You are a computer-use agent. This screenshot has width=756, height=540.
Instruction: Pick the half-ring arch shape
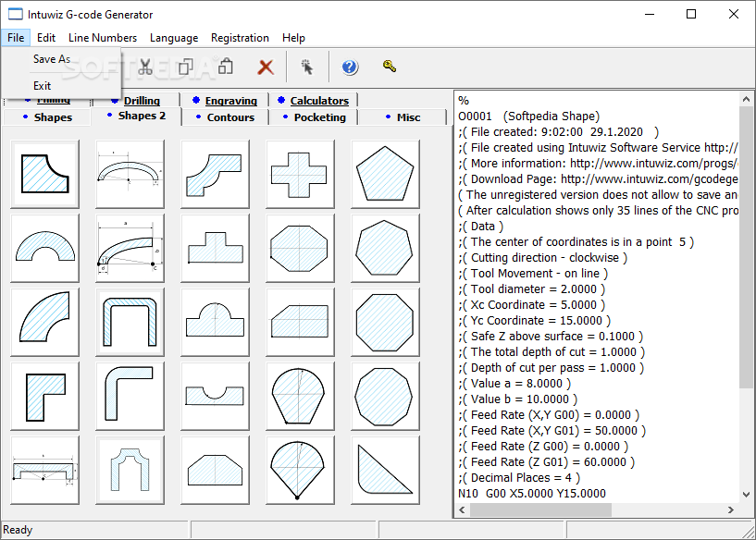(44, 248)
